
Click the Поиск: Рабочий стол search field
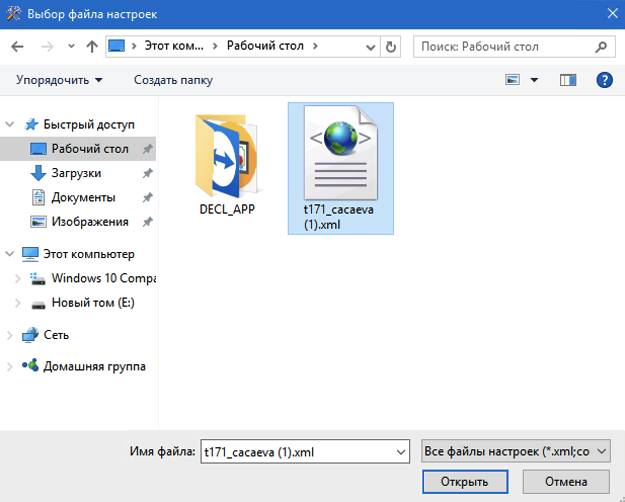coord(503,46)
